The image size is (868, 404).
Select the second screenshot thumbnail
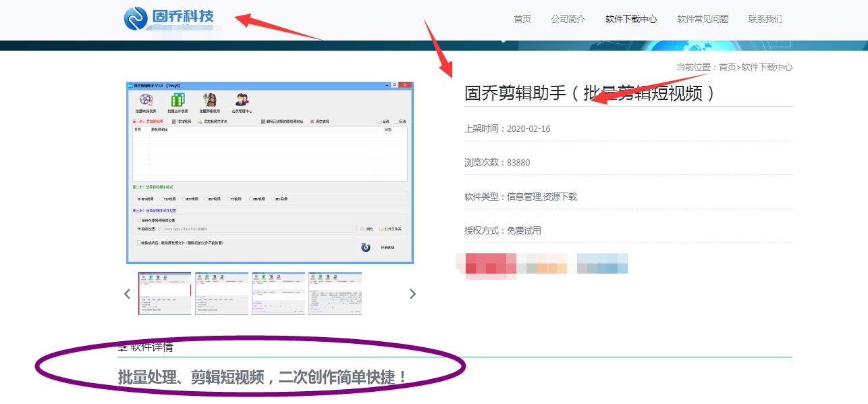pyautogui.click(x=221, y=293)
